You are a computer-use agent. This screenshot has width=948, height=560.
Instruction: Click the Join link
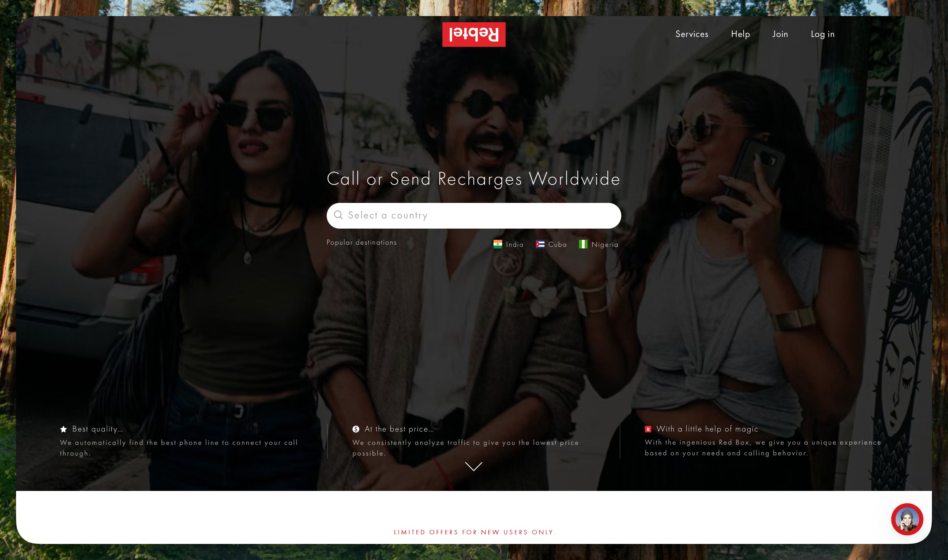(x=780, y=34)
